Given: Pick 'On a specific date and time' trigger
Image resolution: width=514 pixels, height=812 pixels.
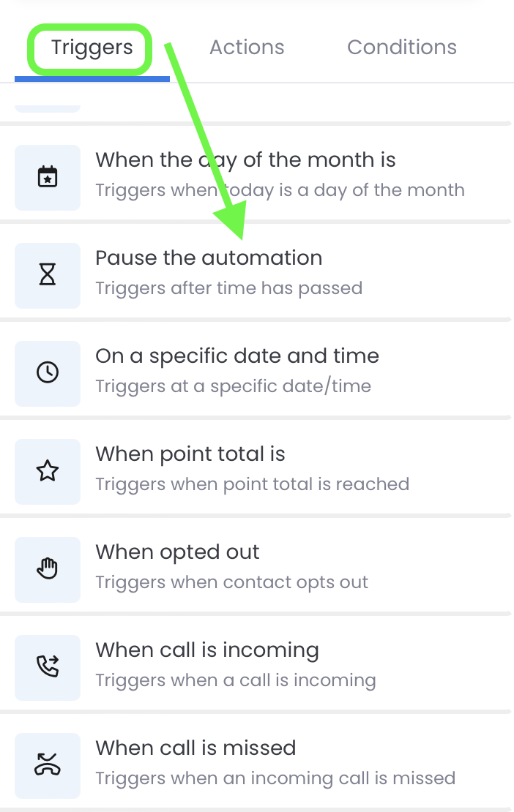Looking at the screenshot, I should coord(237,356).
